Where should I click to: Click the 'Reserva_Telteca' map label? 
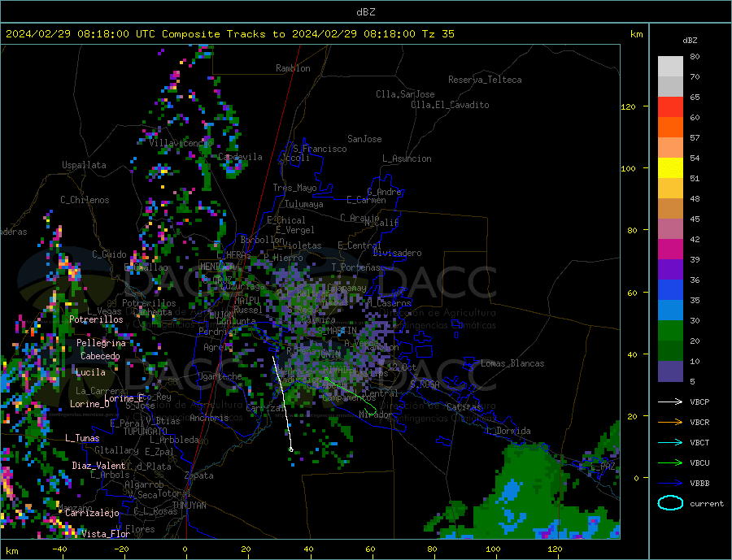point(485,80)
